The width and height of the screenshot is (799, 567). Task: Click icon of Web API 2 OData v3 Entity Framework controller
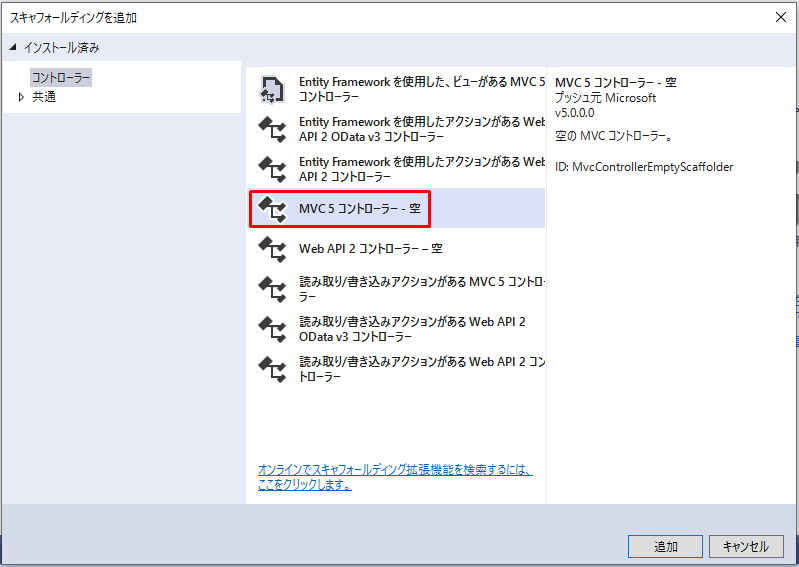point(273,129)
